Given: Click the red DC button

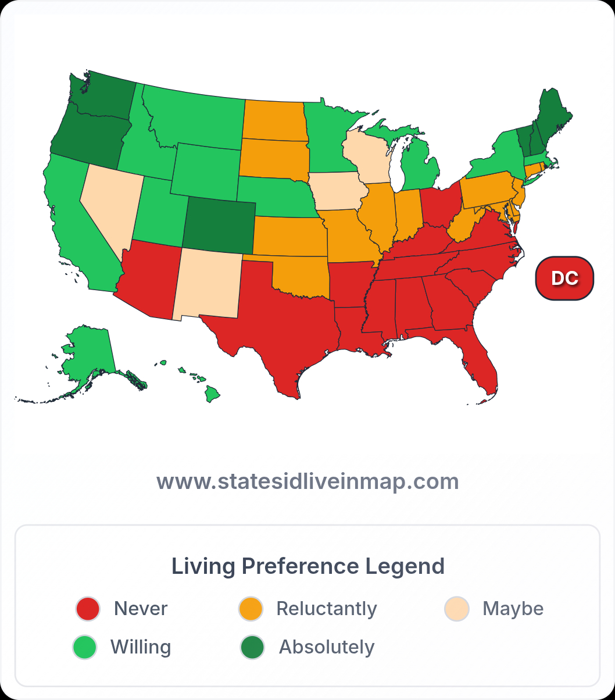Looking at the screenshot, I should (564, 278).
